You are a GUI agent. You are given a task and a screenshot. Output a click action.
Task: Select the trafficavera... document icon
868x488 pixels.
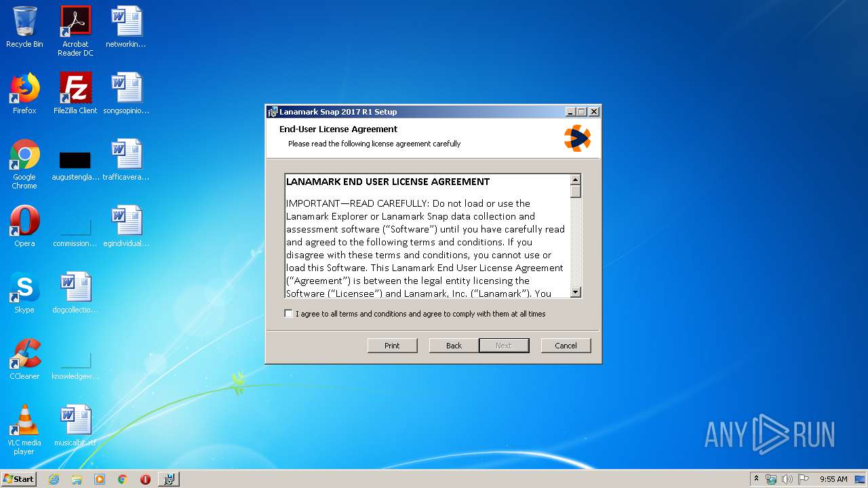click(126, 160)
